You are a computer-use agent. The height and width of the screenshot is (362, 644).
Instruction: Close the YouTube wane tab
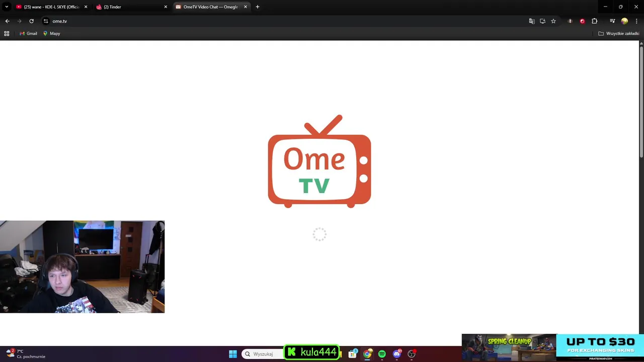[x=86, y=7]
